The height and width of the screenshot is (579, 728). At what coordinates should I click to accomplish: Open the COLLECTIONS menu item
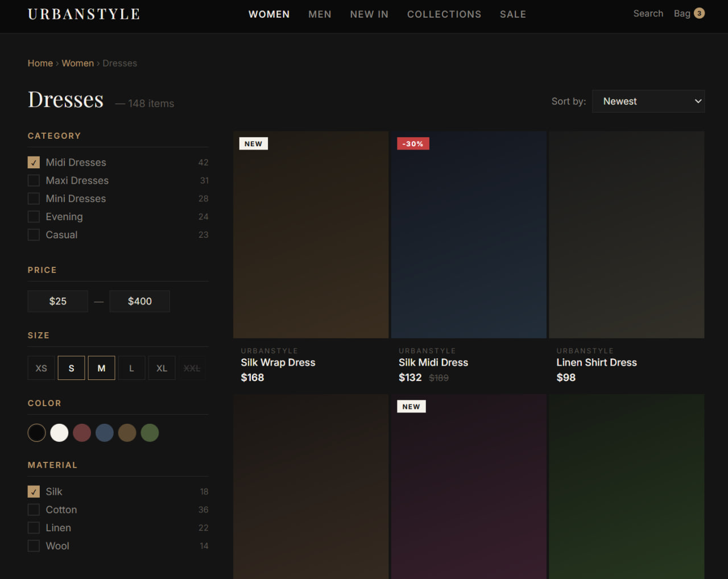(x=444, y=14)
